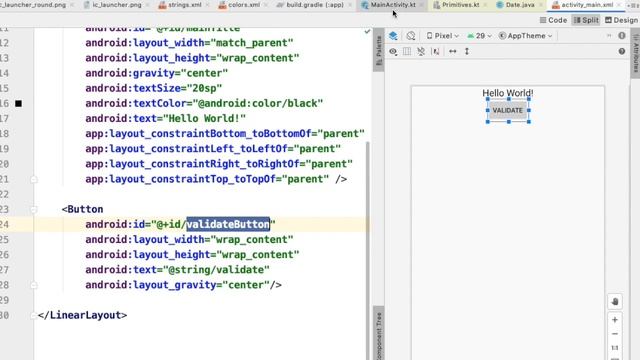640x360 pixels.
Task: Click the expand horizontally arrows icon
Action: 453,51
